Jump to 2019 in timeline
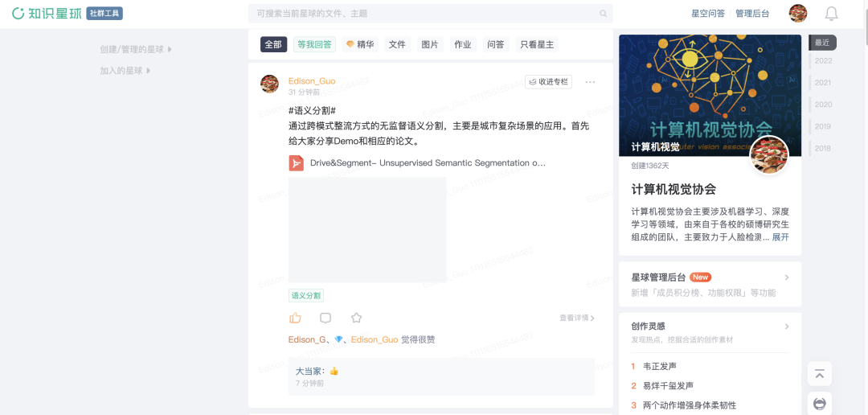 coord(823,126)
